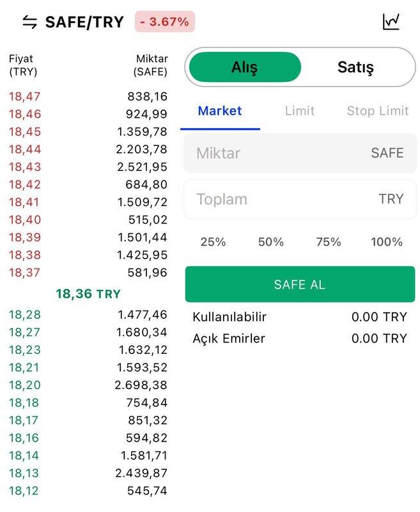The width and height of the screenshot is (420, 512).
Task: Select the 18,28 highest bid price
Action: [24, 314]
